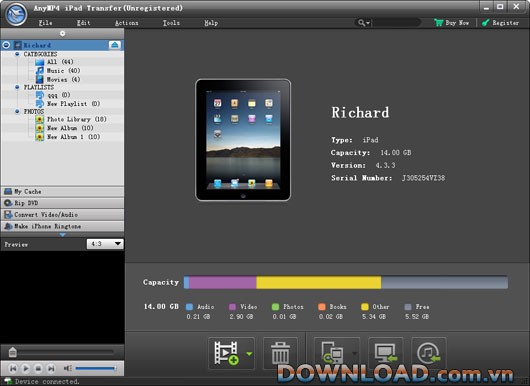Select the qqq (0) playlist
The image size is (530, 386).
tap(58, 95)
